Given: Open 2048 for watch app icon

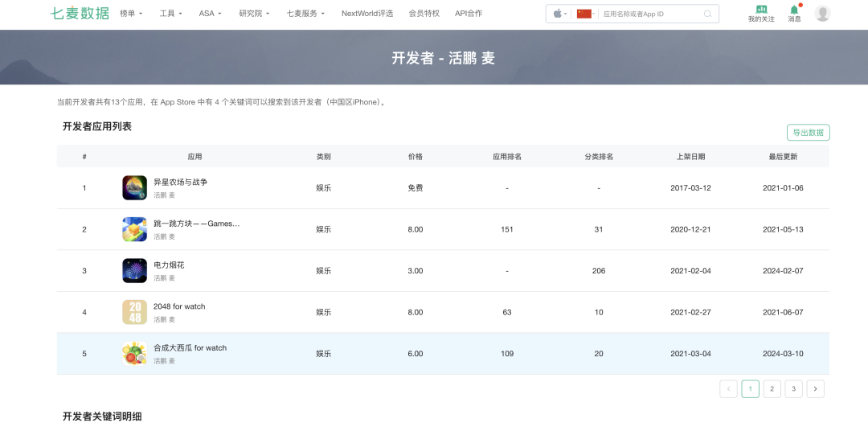Looking at the screenshot, I should point(134,312).
